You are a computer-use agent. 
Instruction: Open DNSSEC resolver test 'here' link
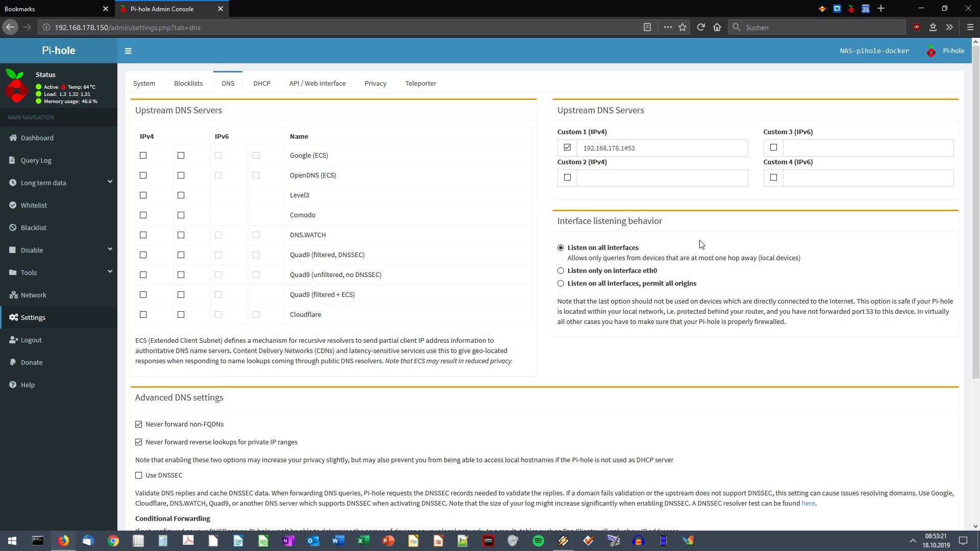[808, 504]
